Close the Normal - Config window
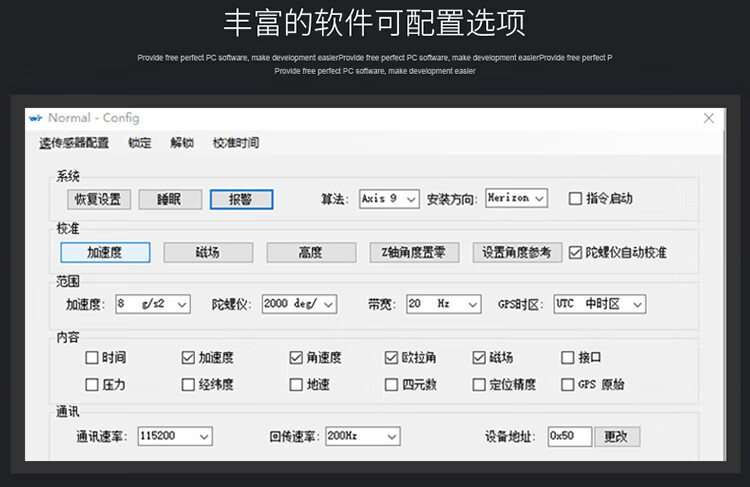750x487 pixels. pos(709,118)
